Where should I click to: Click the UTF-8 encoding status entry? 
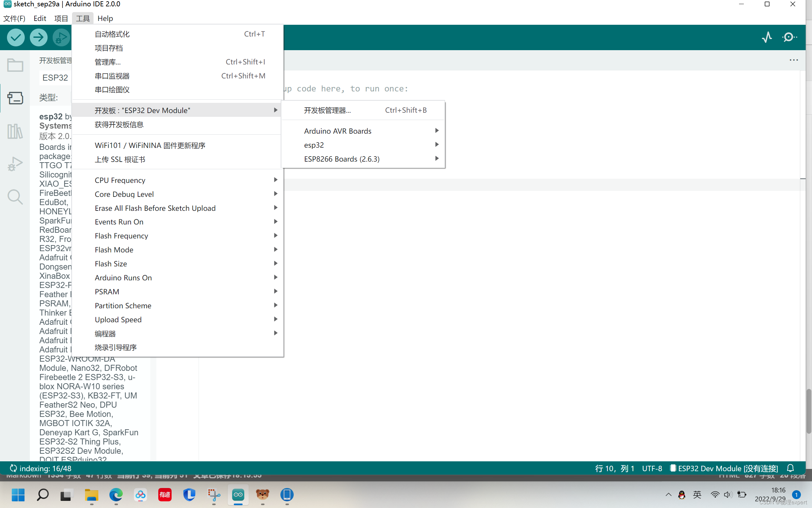pos(652,468)
